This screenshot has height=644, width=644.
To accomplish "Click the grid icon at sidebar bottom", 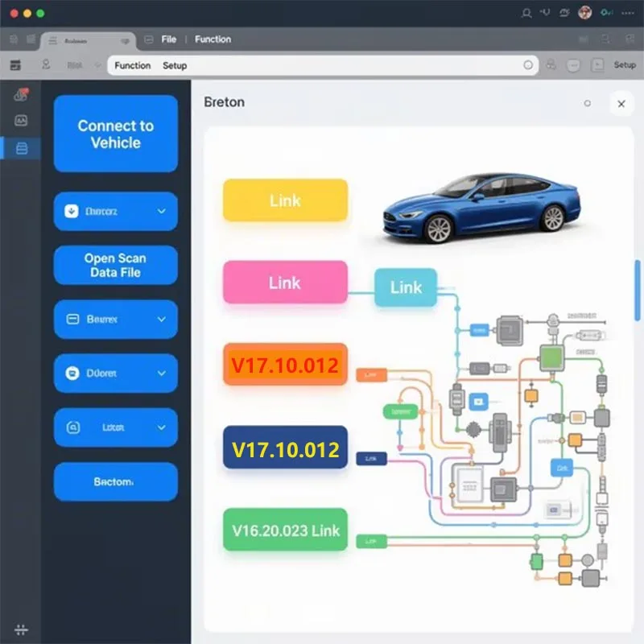I will 21,630.
